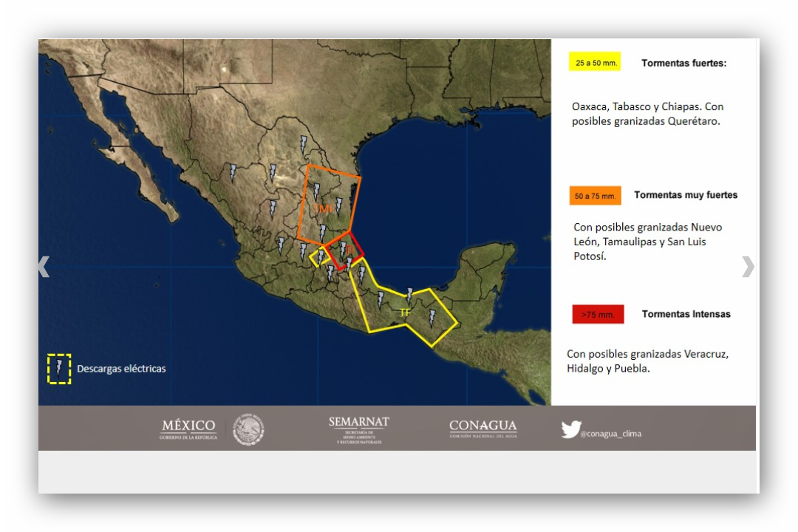
Task: Select the yellow 25 a 50 mm. swatch
Action: 595,63
